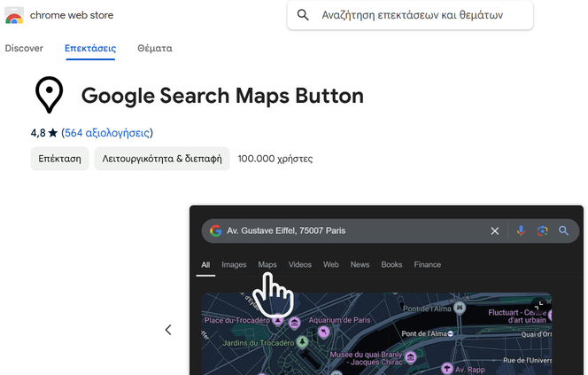Open the "chrome web store" title link
This screenshot has height=375, width=588.
(72, 15)
